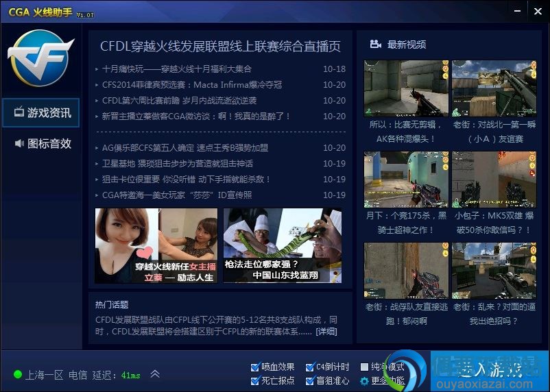550x392 pixels.
Task: Open news CFS2014菲律宾预选赛
Action: [192, 84]
